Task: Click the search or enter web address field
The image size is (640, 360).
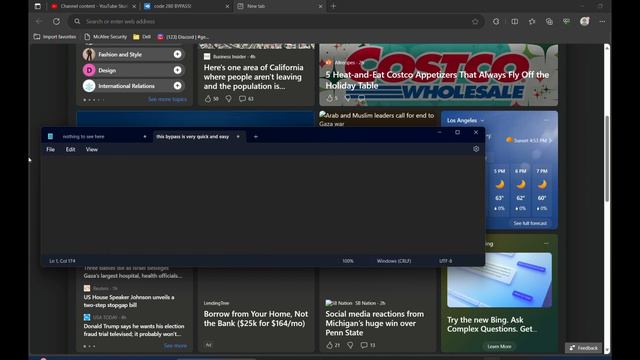Action: [276, 21]
